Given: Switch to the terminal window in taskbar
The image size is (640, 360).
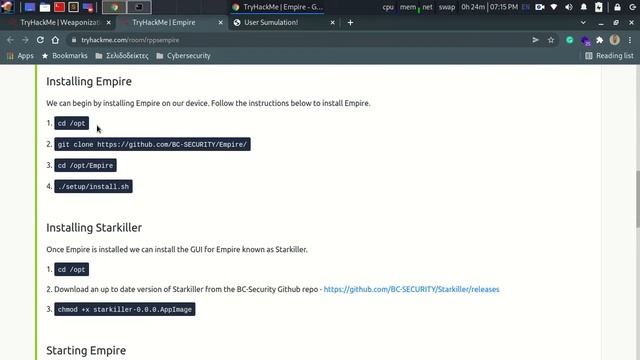Looking at the screenshot, I should click(139, 7).
